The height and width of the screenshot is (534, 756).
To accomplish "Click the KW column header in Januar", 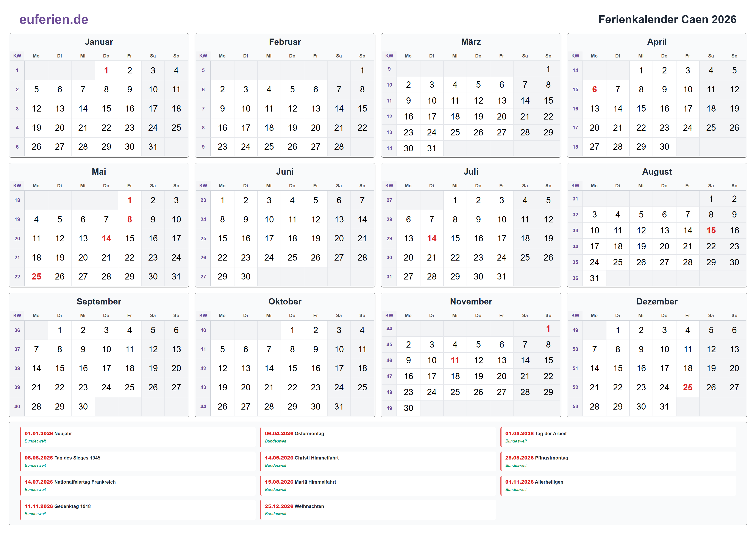I will click(x=17, y=56).
